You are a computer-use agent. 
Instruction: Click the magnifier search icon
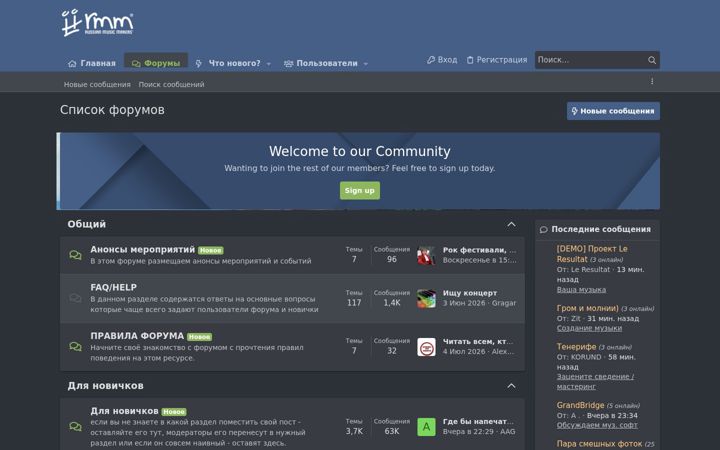(652, 60)
